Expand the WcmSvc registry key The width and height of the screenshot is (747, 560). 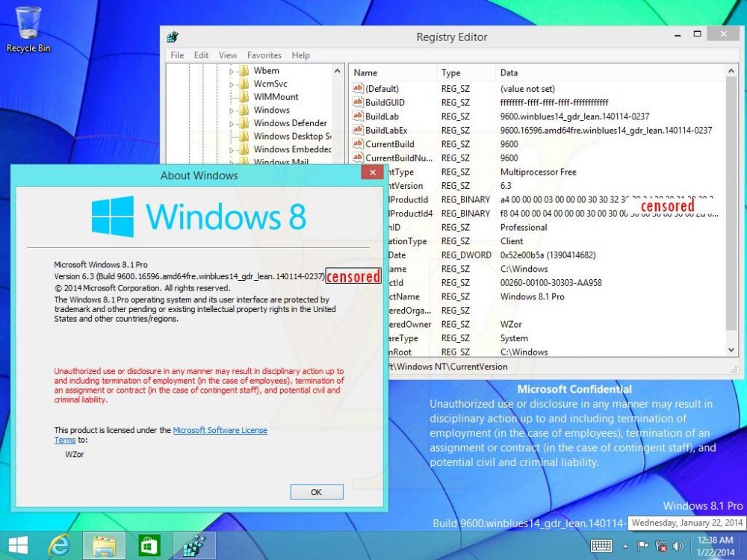pos(232,83)
